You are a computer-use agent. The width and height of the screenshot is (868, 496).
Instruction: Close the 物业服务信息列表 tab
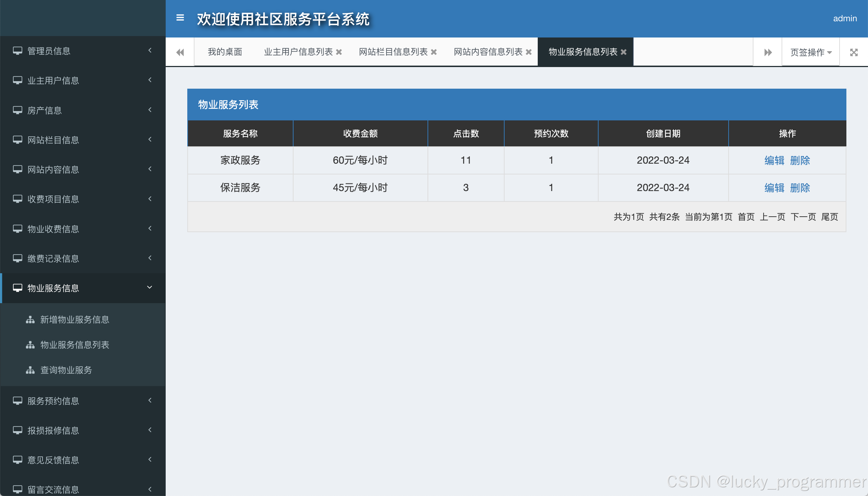[624, 52]
